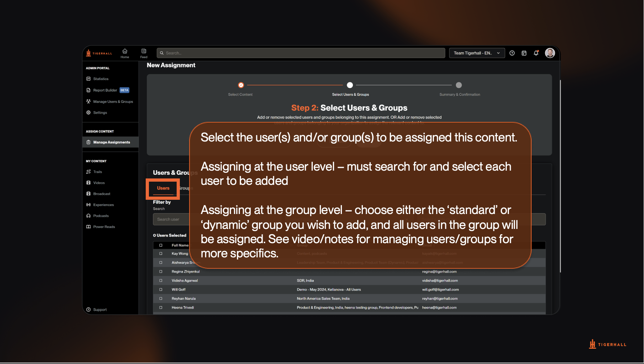This screenshot has width=644, height=364.
Task: Click the Settings gear icon in the sidebar
Action: point(88,113)
